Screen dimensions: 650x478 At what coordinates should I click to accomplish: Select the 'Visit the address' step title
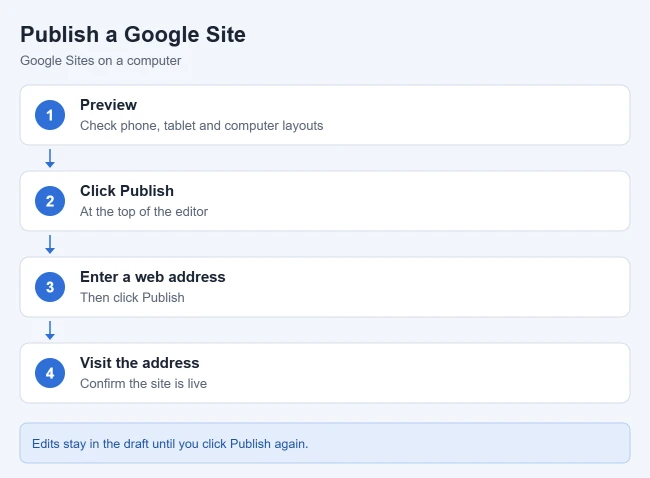coord(140,363)
